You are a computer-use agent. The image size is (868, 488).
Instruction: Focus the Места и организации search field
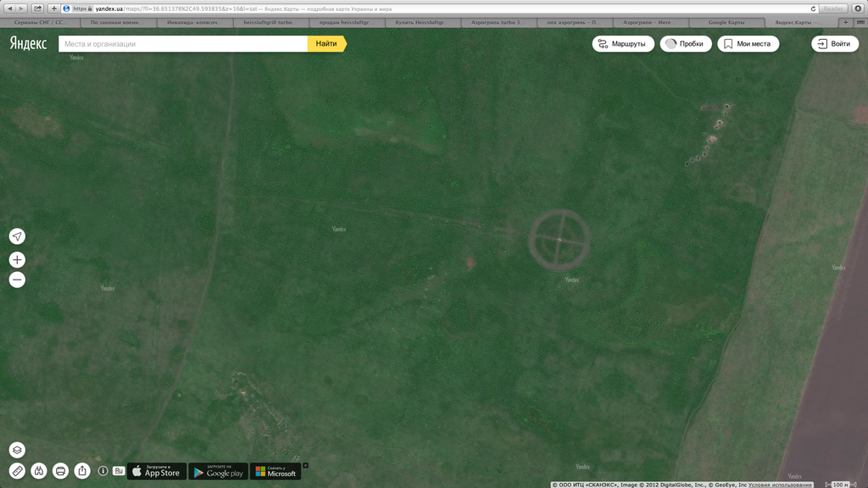(183, 44)
